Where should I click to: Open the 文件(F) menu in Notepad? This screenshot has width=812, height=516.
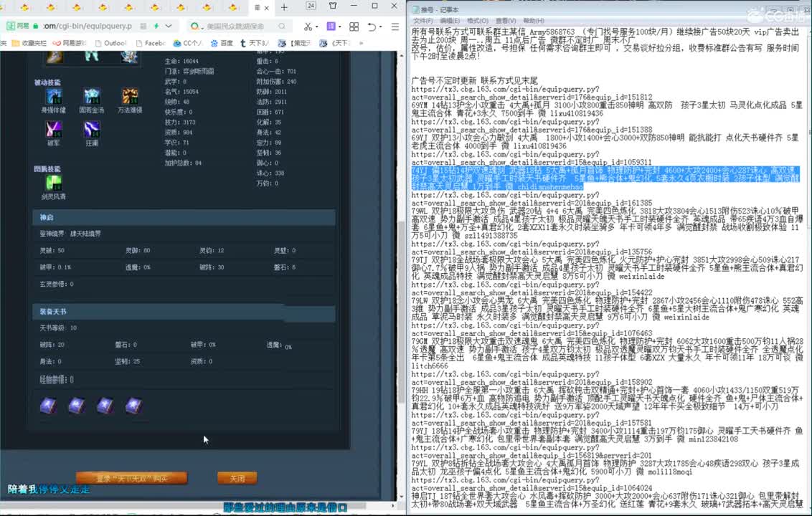tap(422, 21)
